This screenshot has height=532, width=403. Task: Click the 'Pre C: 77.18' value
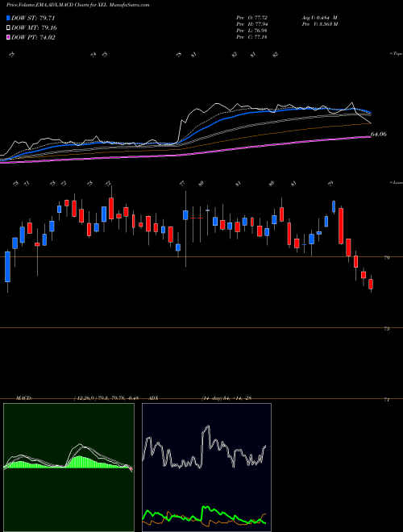click(x=252, y=37)
